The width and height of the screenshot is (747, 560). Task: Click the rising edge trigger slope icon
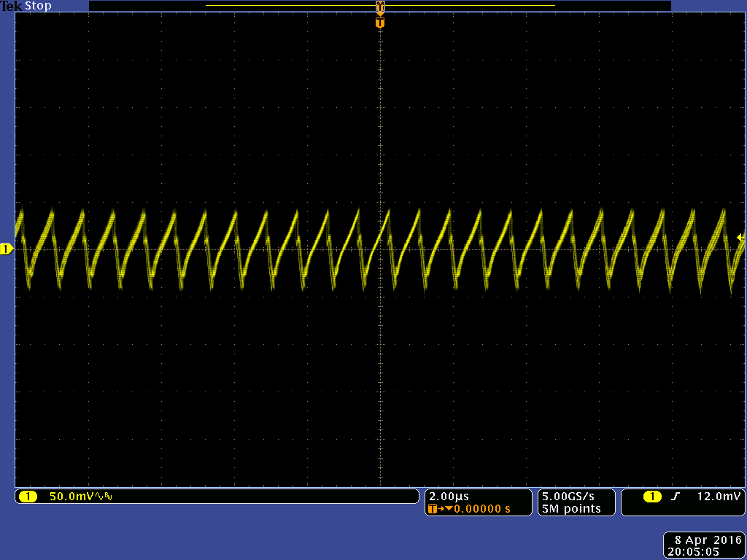[x=675, y=497]
